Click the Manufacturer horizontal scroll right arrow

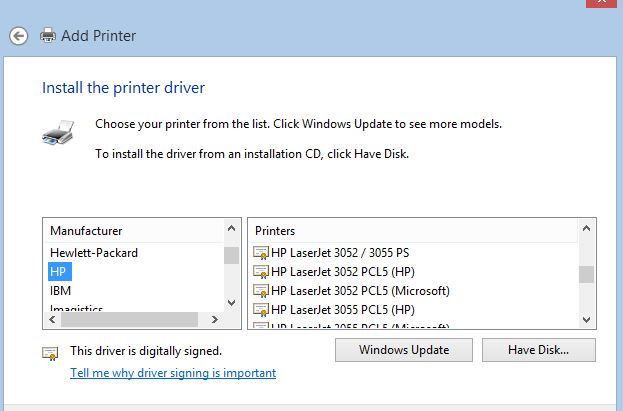pos(214,320)
